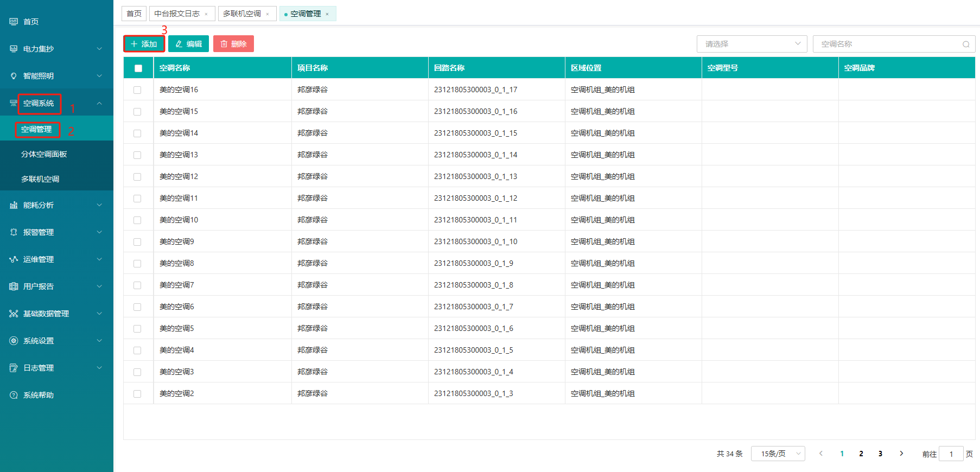The image size is (980, 472).
Task: Click the home icon in sidebar
Action: point(14,22)
